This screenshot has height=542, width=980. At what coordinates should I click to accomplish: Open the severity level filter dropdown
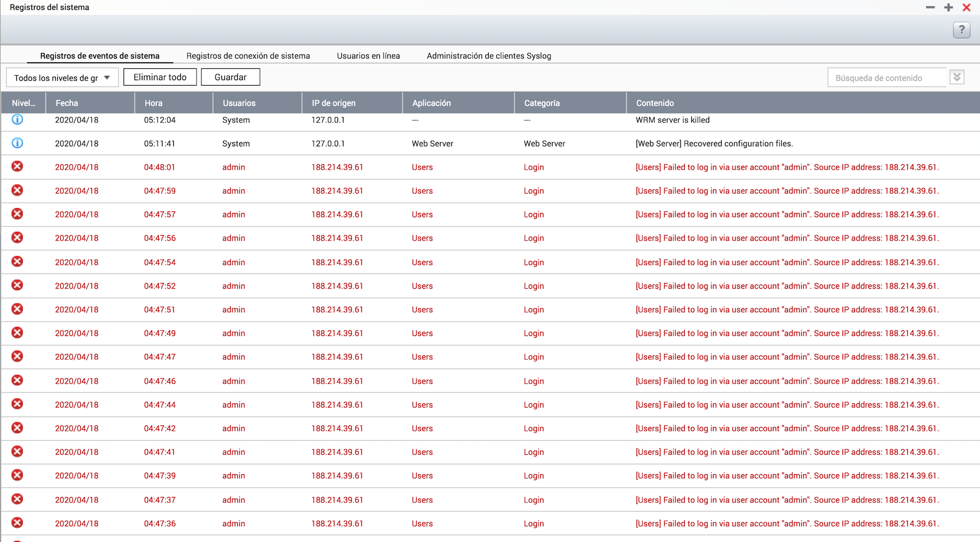62,78
